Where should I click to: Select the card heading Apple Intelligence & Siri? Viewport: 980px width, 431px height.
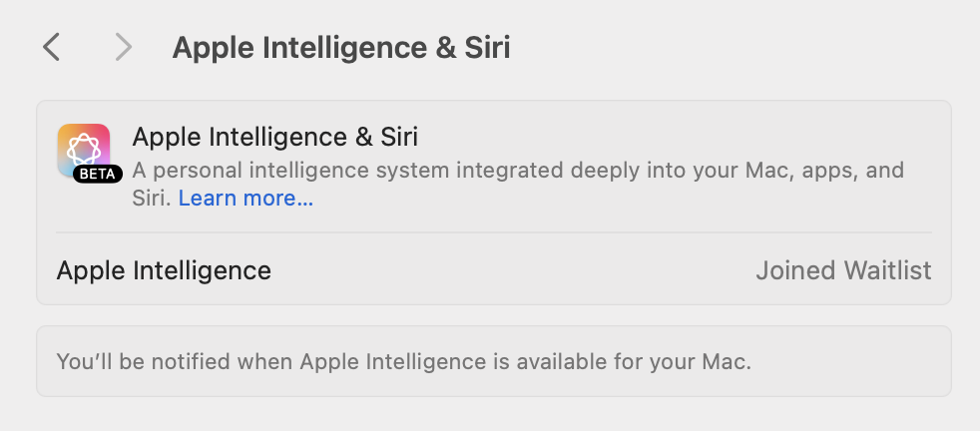pos(274,137)
